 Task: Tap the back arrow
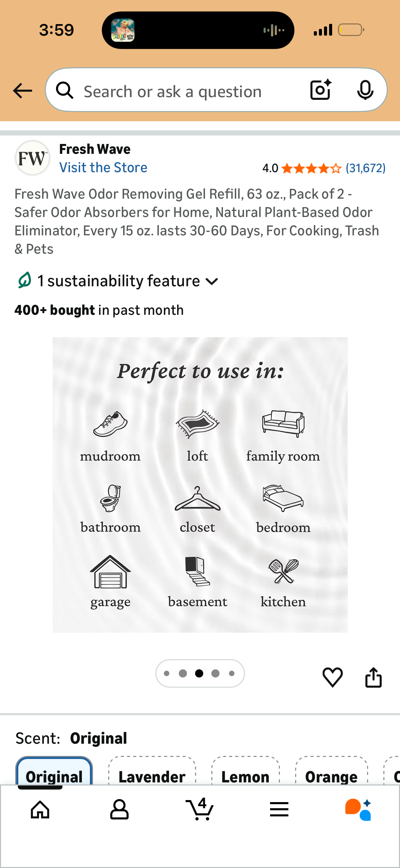coord(22,91)
